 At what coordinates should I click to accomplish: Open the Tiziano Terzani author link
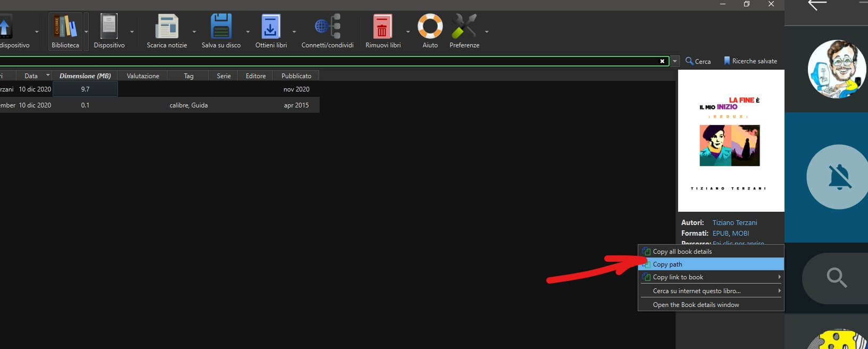pyautogui.click(x=735, y=222)
